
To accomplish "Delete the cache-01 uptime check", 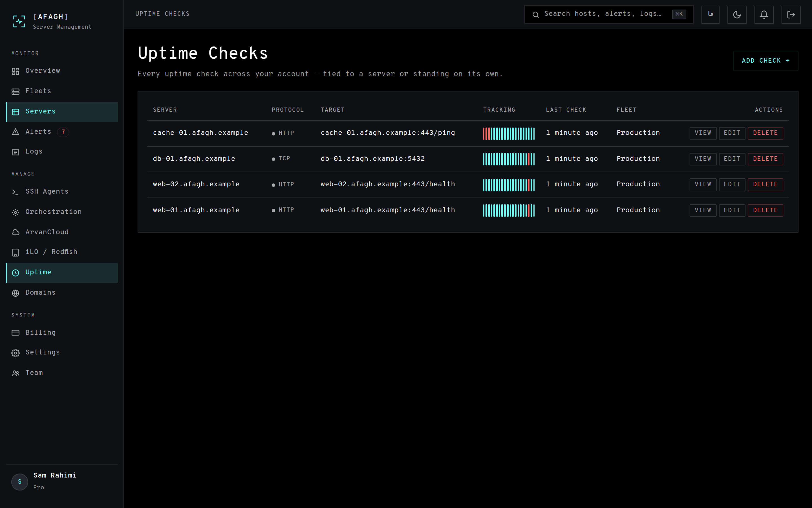I will 765,133.
